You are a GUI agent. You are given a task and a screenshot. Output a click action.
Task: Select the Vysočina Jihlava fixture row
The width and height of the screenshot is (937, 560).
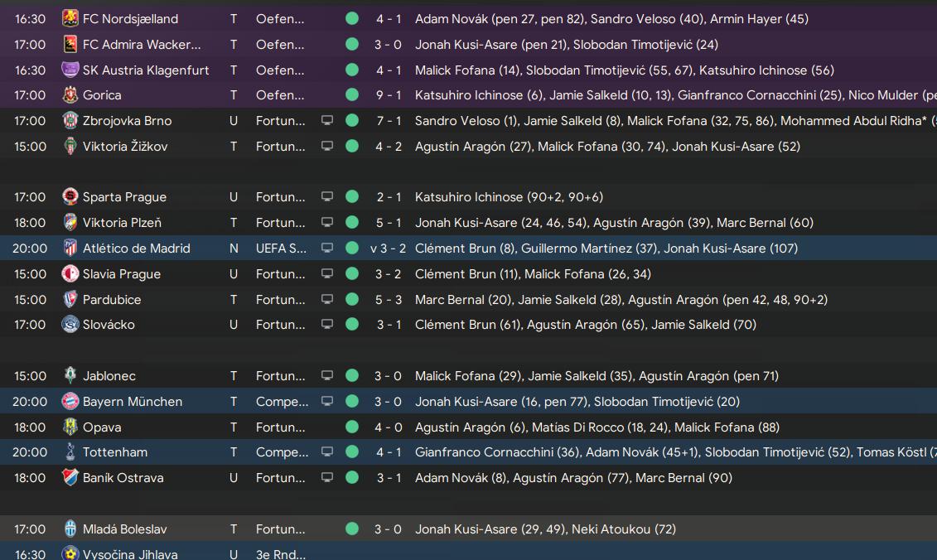pos(469,551)
